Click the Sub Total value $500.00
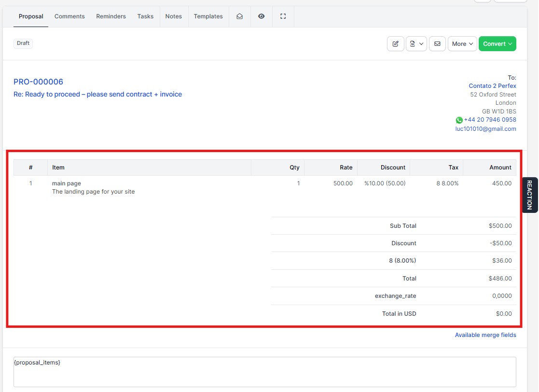The image size is (539, 392). click(x=500, y=226)
